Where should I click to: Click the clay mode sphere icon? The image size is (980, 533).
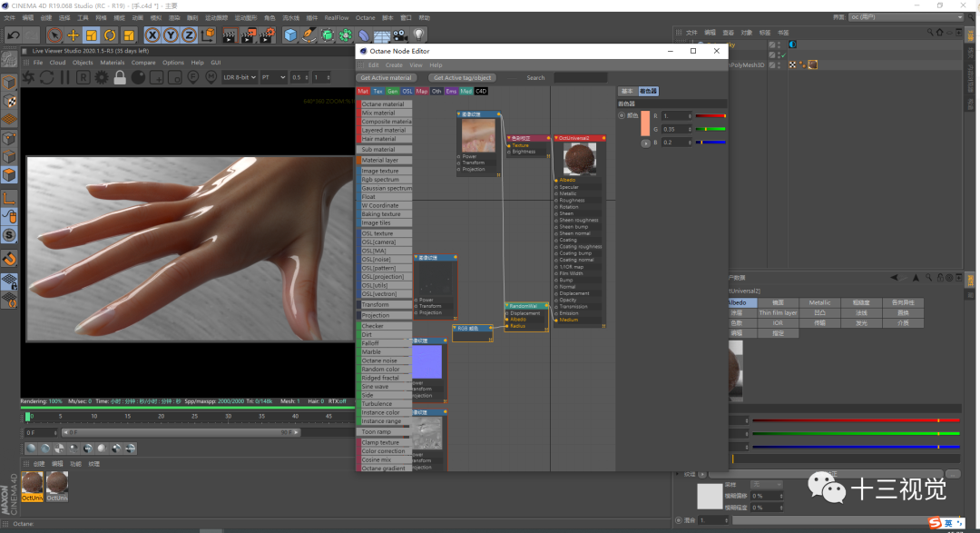pos(138,77)
